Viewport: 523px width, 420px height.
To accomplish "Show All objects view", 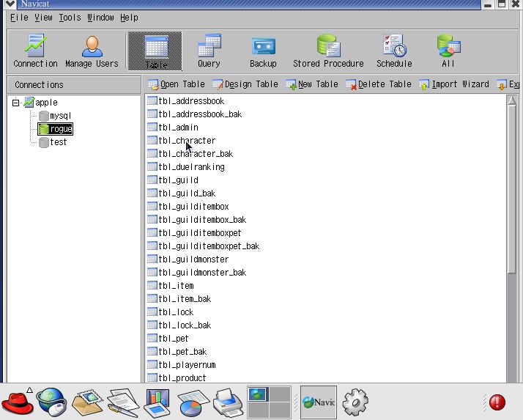I will point(448,51).
